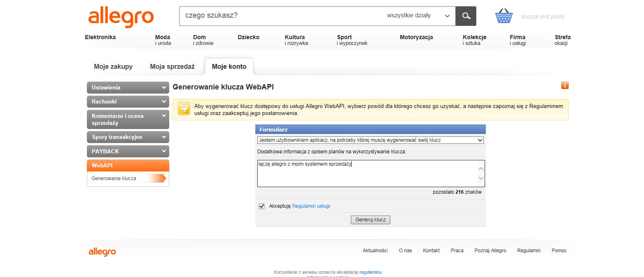Click the Kontakt footer link

tap(431, 251)
